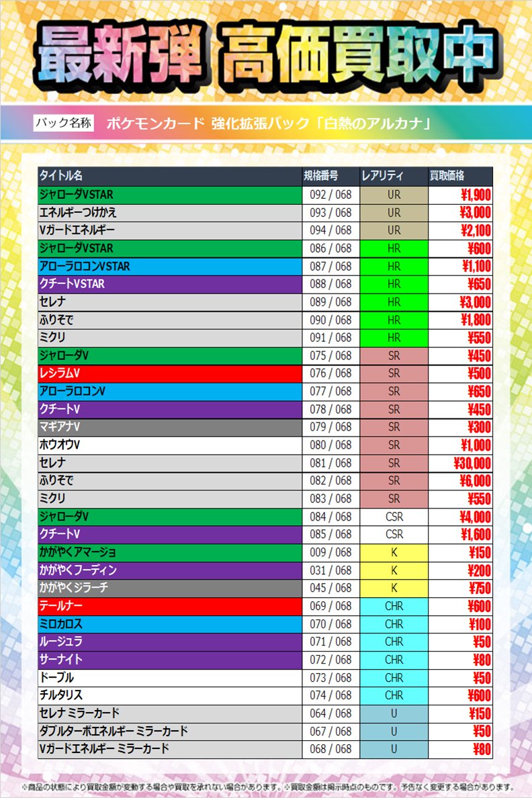
Task: Click the price ¥1,800
Action: pos(476,320)
